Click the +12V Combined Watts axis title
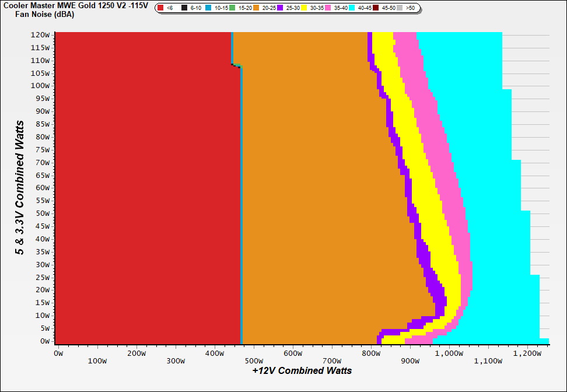Screen dimensions: 567x392 (302, 370)
